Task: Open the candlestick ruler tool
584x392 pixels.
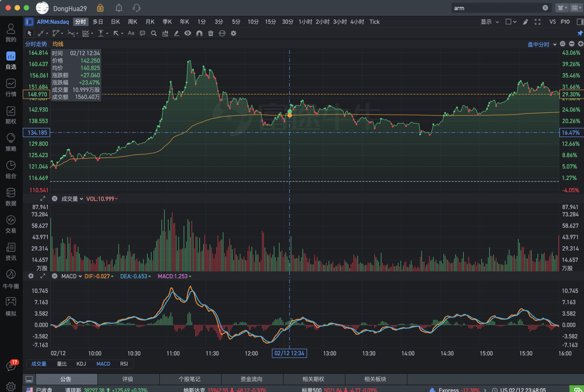Action: [165, 33]
